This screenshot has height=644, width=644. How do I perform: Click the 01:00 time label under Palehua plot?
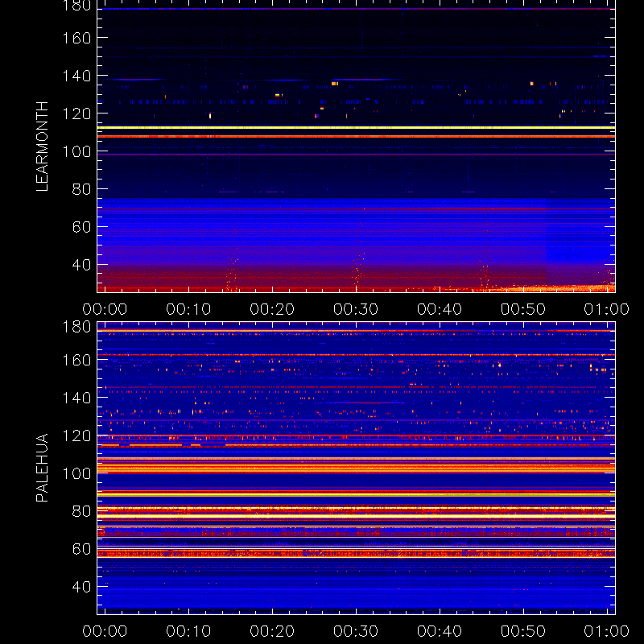(607, 631)
